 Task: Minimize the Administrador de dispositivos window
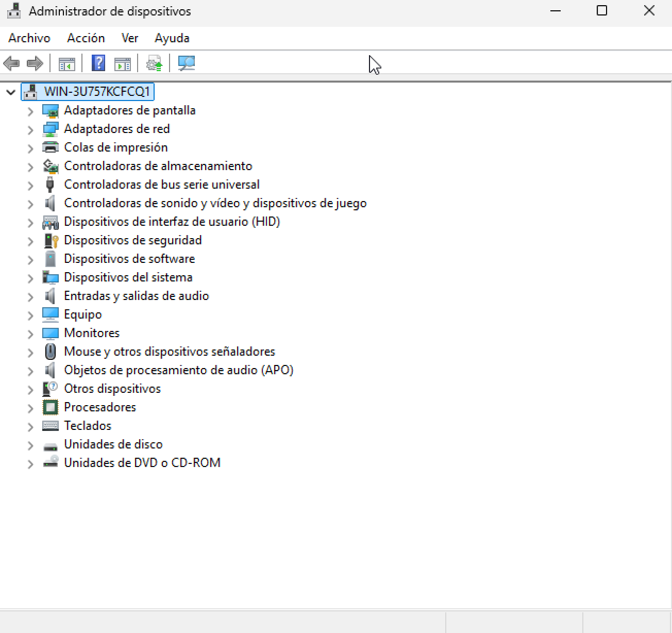556,11
